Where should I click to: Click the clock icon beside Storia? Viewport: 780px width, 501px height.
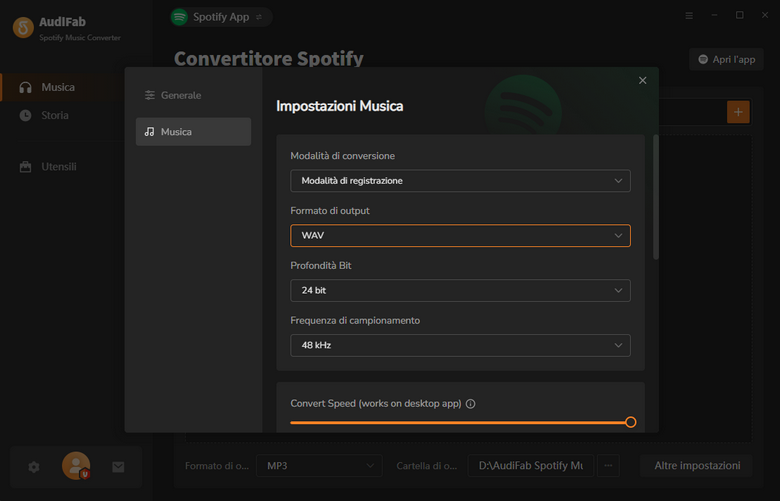[25, 115]
